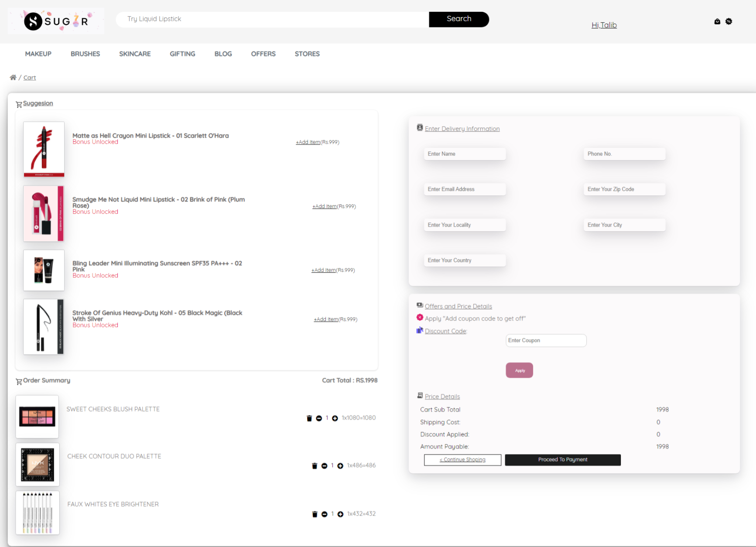Proceed To Payment

pyautogui.click(x=563, y=460)
